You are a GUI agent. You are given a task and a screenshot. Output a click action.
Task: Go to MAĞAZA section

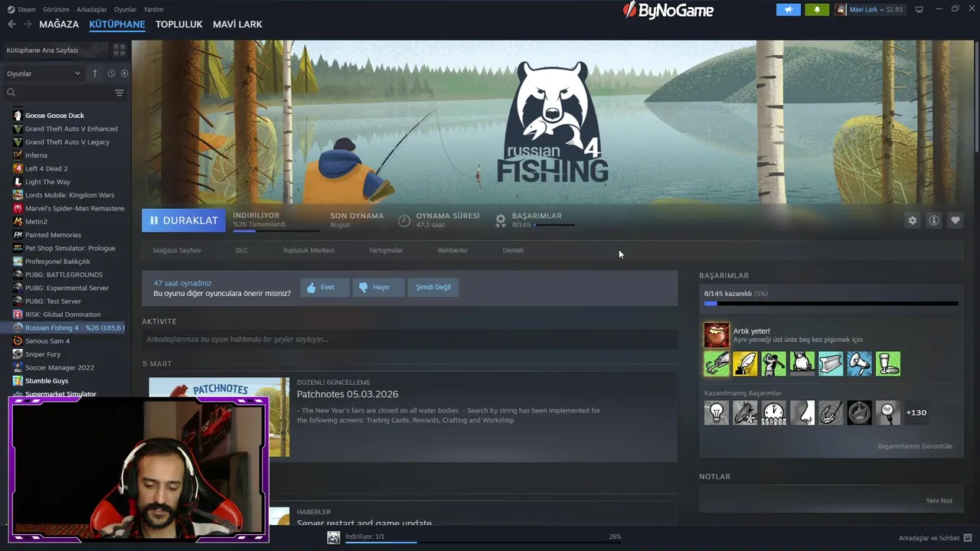click(59, 24)
